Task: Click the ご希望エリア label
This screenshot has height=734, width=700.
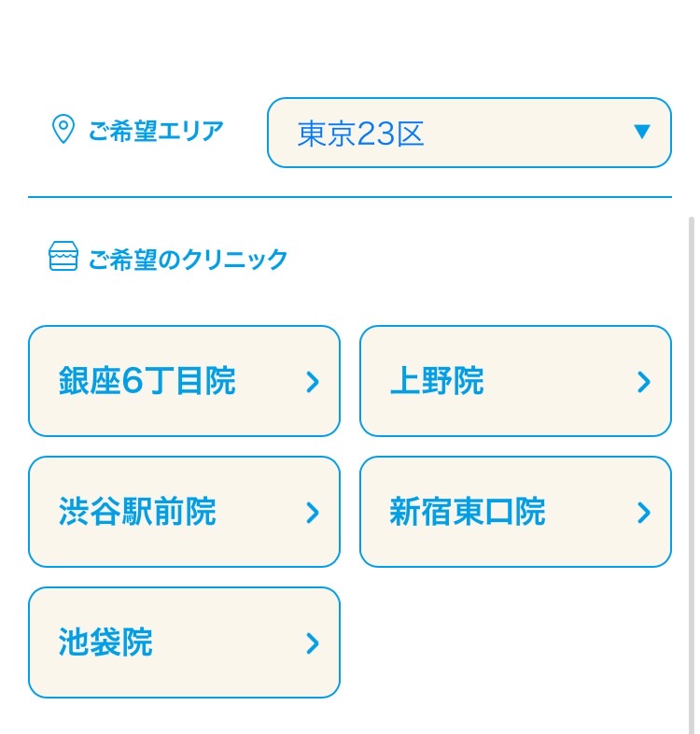Action: pyautogui.click(x=156, y=131)
